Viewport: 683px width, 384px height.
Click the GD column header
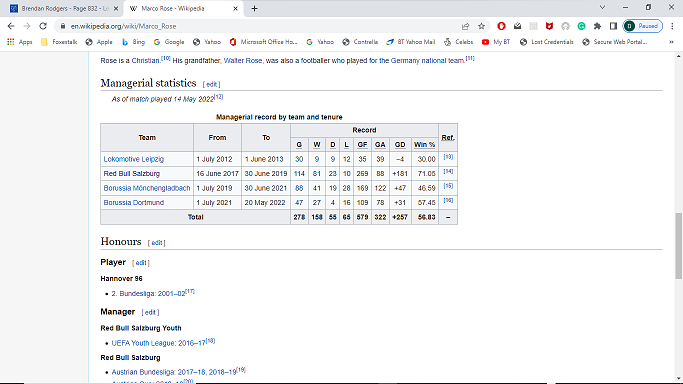(399, 145)
